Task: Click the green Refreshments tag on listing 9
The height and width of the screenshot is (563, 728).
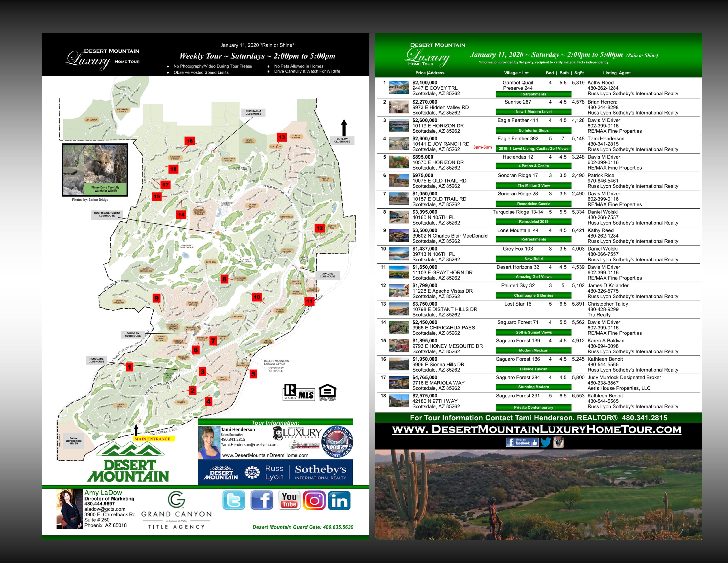Action: (533, 240)
